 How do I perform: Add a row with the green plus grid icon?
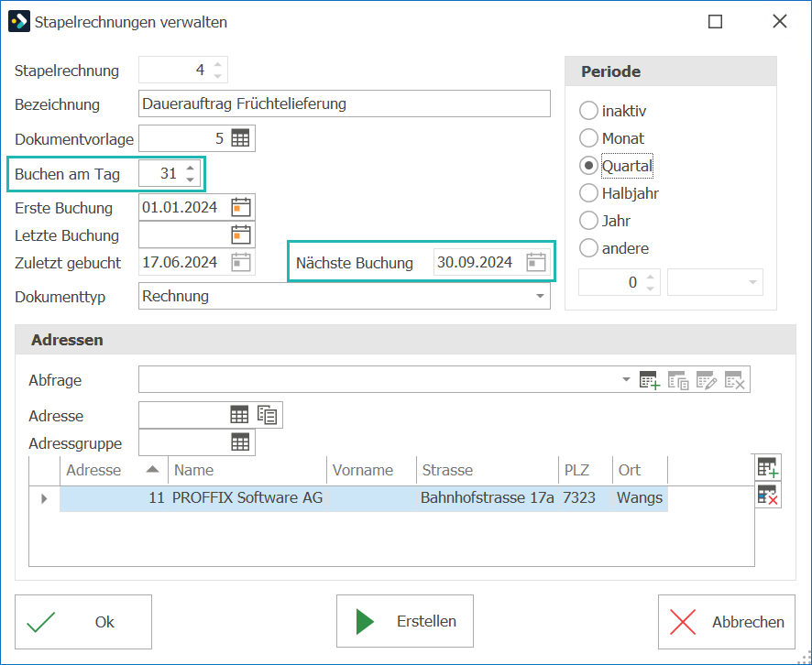(767, 467)
